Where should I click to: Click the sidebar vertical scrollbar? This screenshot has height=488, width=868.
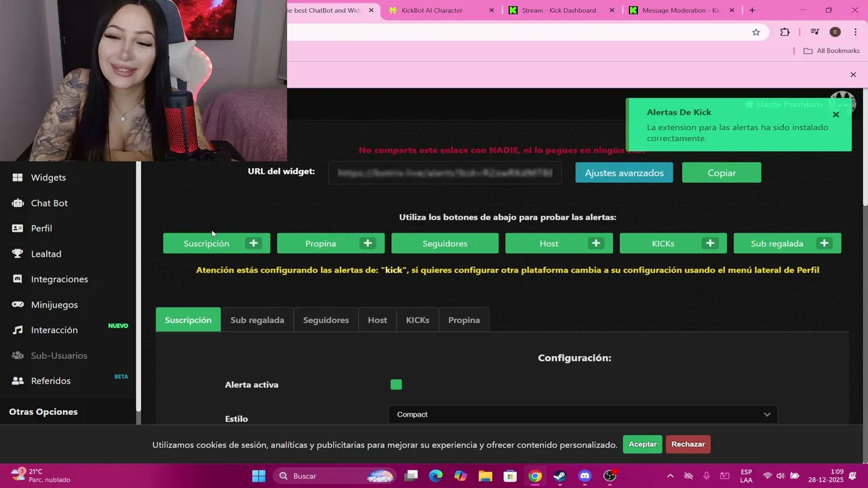click(138, 285)
